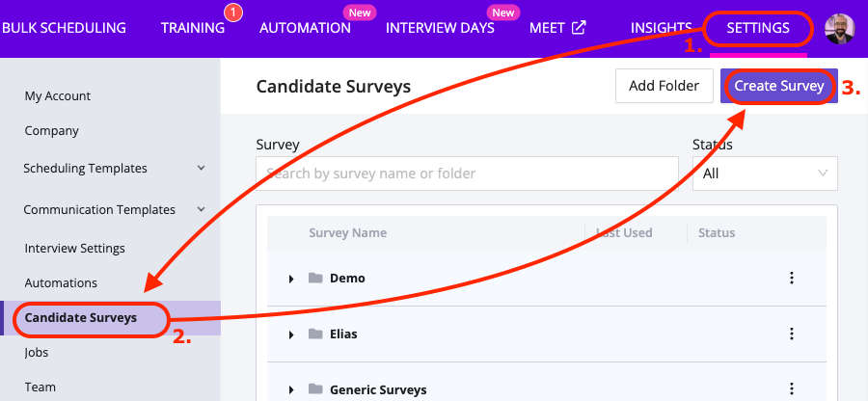The image size is (868, 401).
Task: Go to the Automation tab
Action: point(305,28)
